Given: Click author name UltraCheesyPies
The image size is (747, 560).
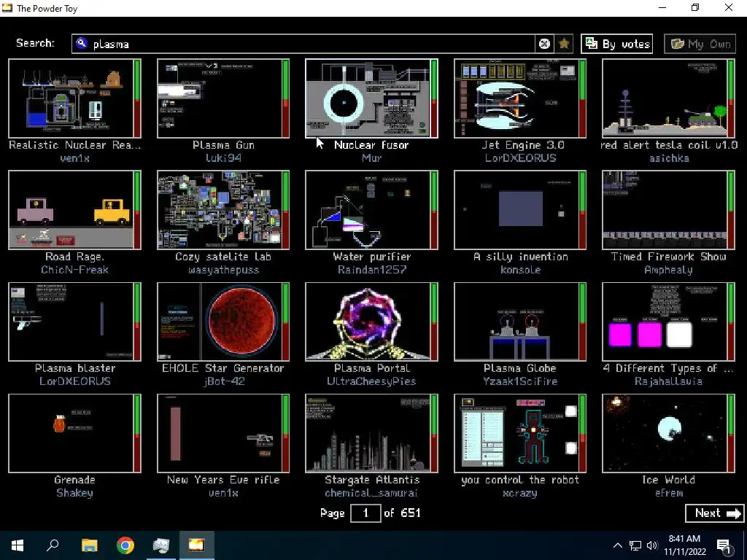Looking at the screenshot, I should [x=371, y=381].
